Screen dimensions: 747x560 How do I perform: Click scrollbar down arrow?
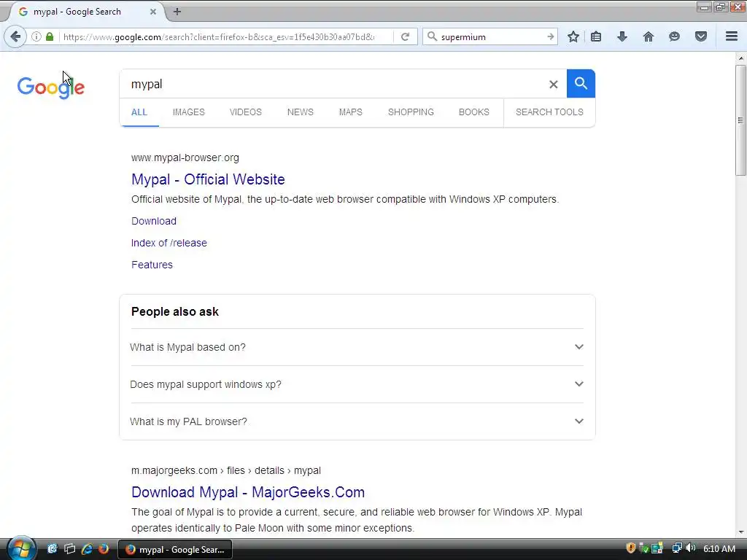pos(740,532)
